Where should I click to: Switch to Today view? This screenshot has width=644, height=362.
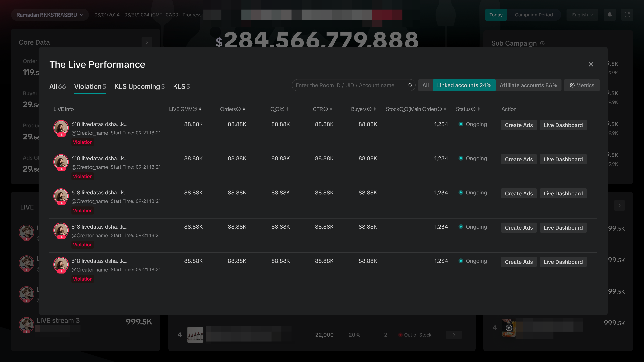coord(496,15)
